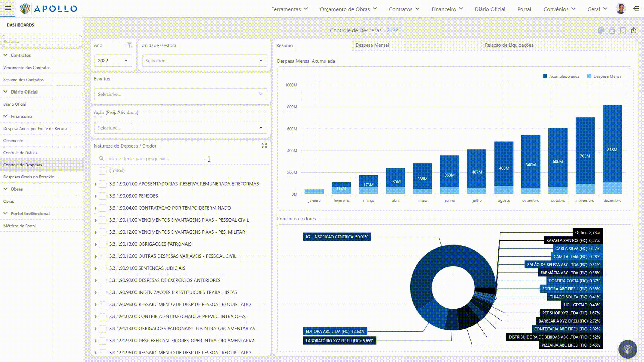This screenshot has width=644, height=362.
Task: Open the Ferramentas menu
Action: (x=290, y=9)
